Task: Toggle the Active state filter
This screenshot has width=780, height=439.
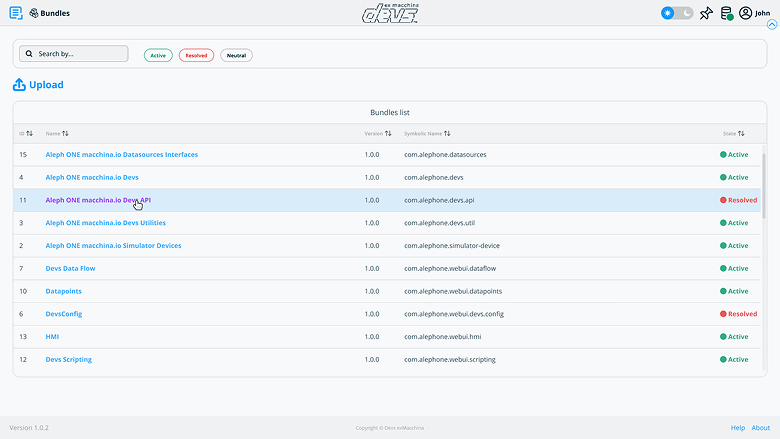Action: (x=158, y=55)
